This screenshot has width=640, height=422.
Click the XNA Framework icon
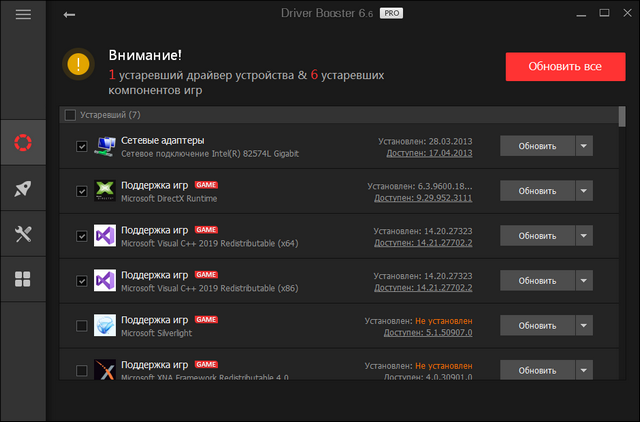click(x=105, y=369)
